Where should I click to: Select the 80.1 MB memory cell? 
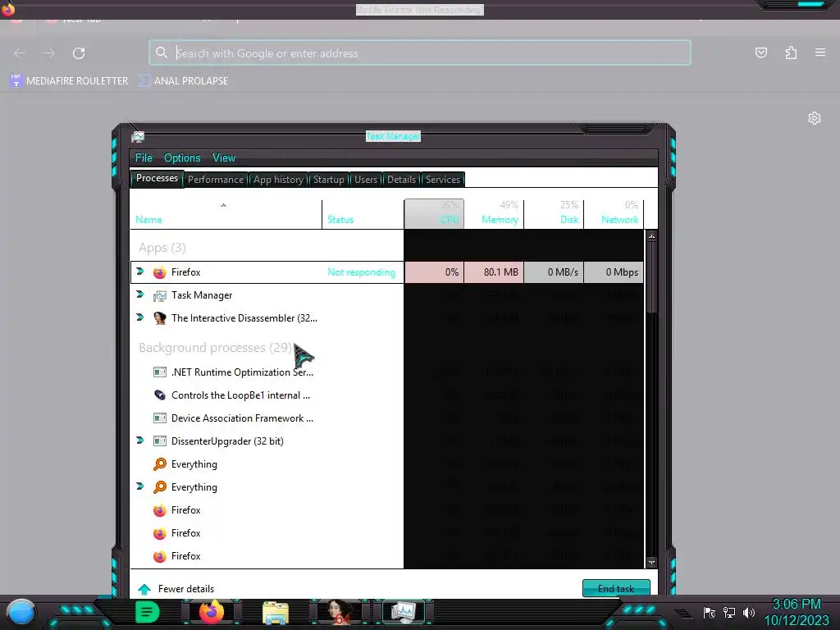coord(494,272)
